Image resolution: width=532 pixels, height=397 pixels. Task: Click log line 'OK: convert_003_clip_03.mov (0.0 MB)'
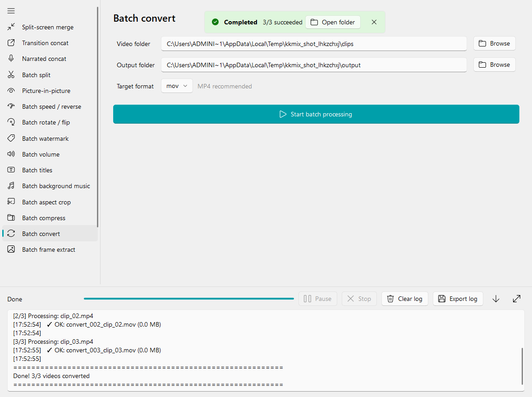(108, 350)
